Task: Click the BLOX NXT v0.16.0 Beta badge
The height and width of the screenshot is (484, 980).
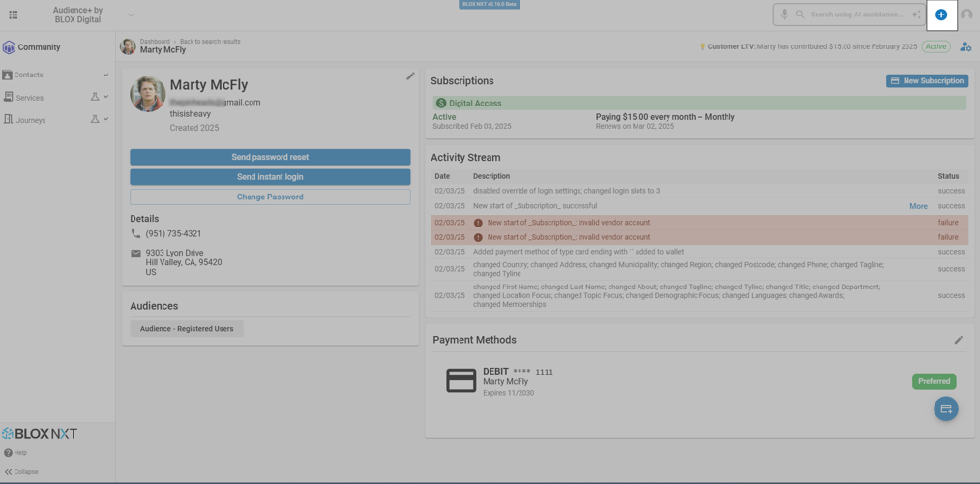Action: click(x=490, y=4)
